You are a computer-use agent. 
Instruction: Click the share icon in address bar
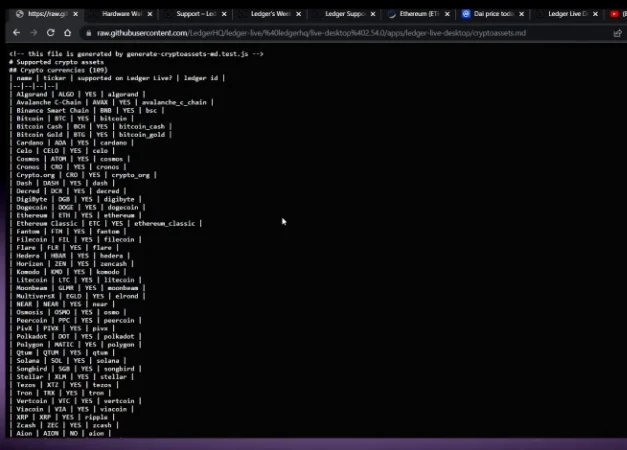tap(618, 33)
